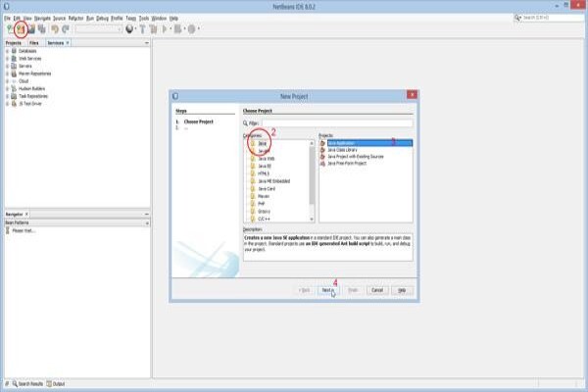Click the Redo toolbar icon

[x=66, y=28]
